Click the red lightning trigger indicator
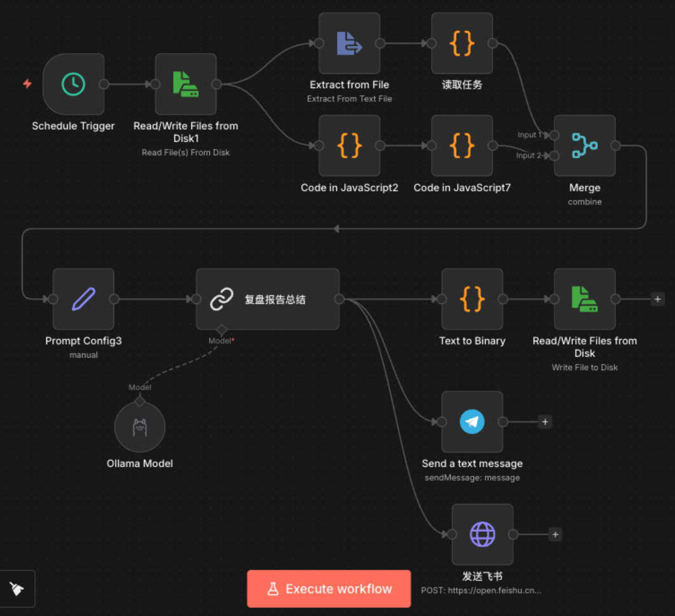The height and width of the screenshot is (616, 675). (x=27, y=84)
